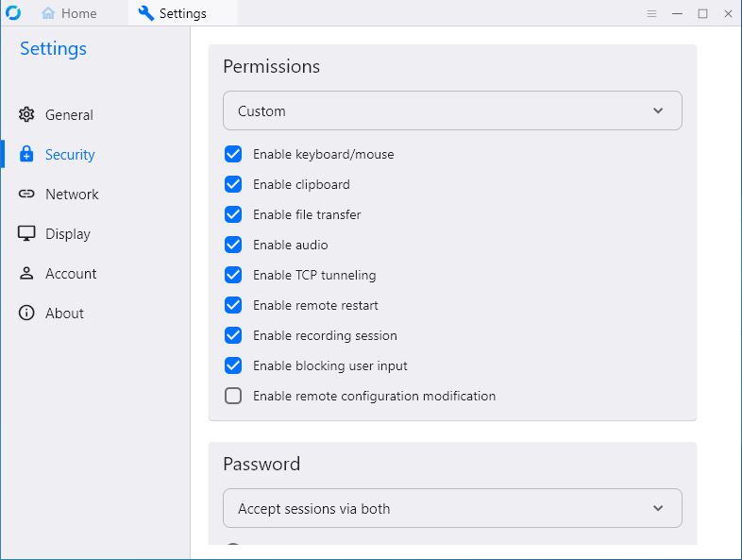Viewport: 742px width, 560px height.
Task: Open Accept sessions via both dropdown
Action: point(452,508)
